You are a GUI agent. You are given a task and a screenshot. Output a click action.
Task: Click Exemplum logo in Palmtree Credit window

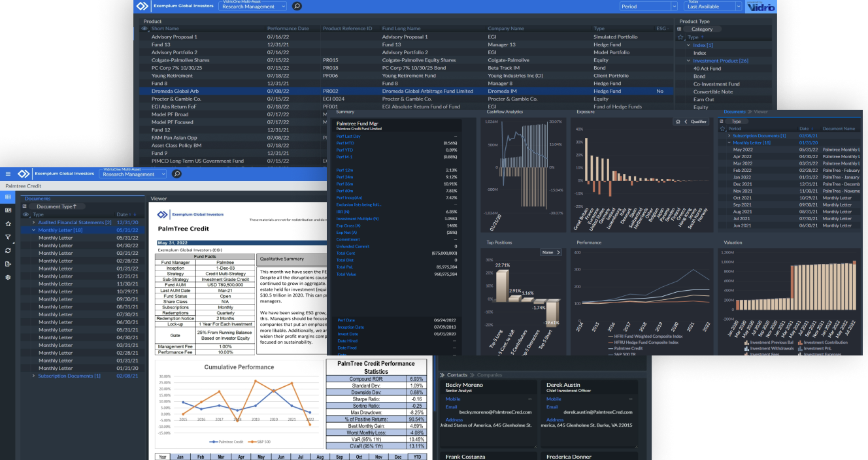[24, 174]
